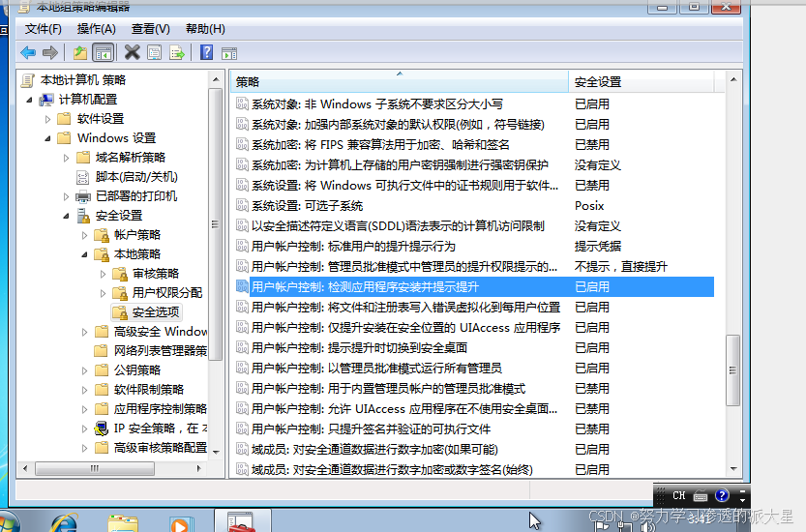Click the Forward arrow toolbar icon
This screenshot has width=806, height=532.
tap(50, 52)
